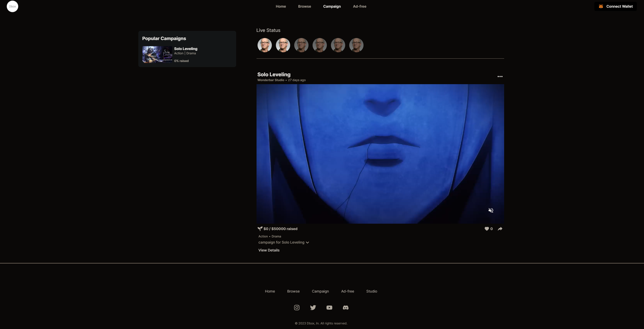Click the Dbox logo icon
The image size is (644, 329).
(12, 6)
